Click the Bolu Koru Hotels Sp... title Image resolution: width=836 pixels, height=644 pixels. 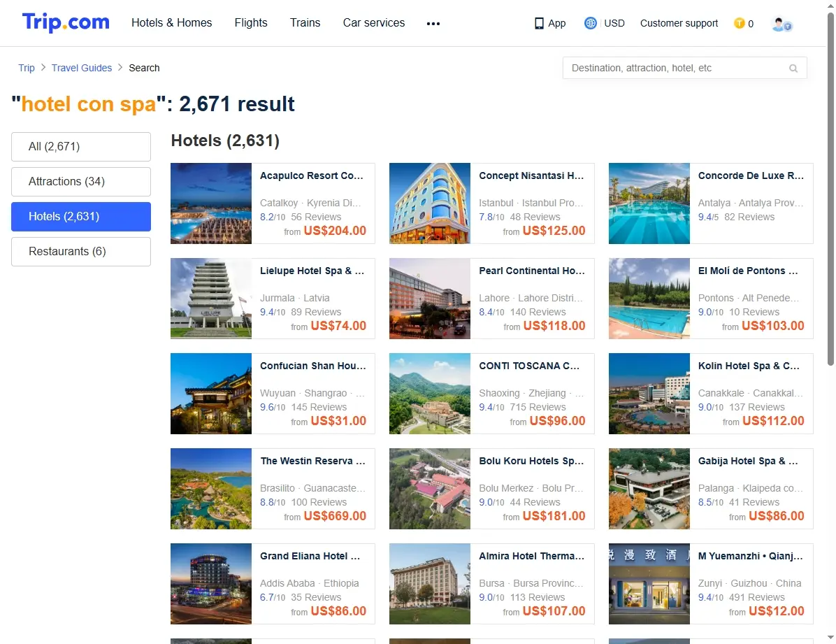(x=531, y=461)
